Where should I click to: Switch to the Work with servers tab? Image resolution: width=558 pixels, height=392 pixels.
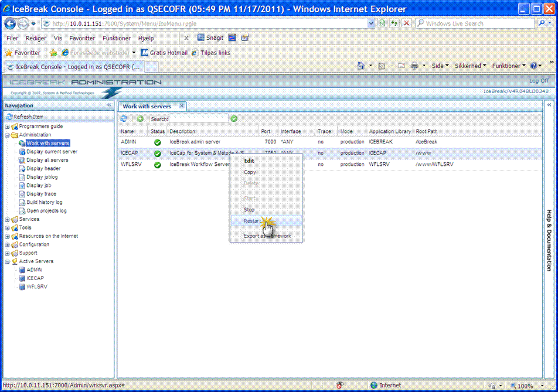(147, 107)
